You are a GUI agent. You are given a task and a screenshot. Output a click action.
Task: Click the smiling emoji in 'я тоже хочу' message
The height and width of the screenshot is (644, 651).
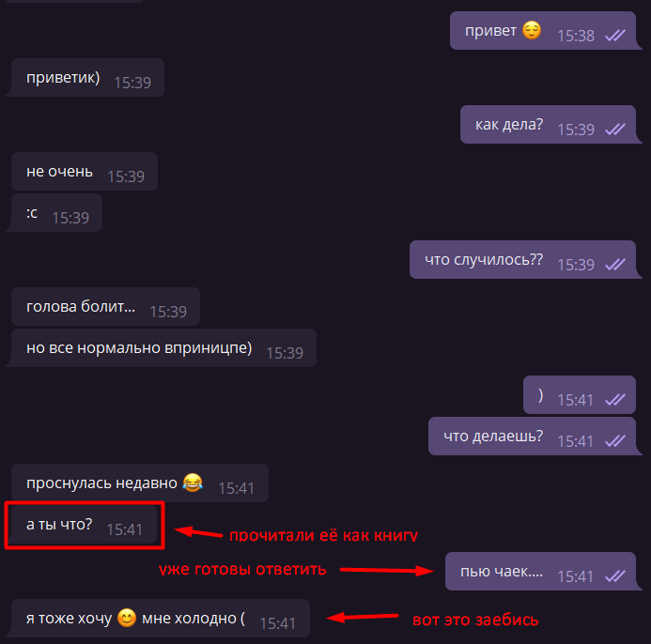(x=127, y=618)
